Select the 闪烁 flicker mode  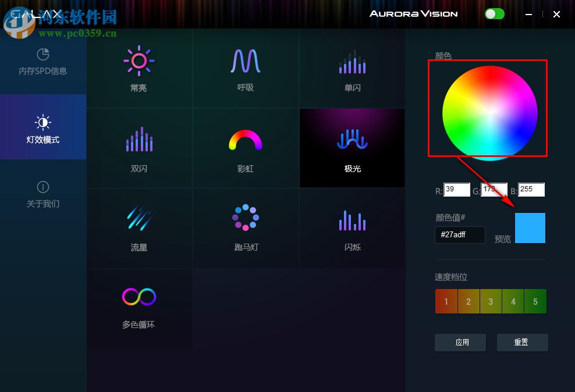352,228
